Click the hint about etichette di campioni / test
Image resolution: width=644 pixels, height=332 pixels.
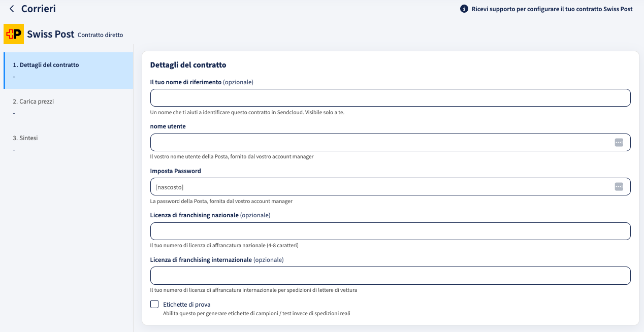click(x=256, y=314)
